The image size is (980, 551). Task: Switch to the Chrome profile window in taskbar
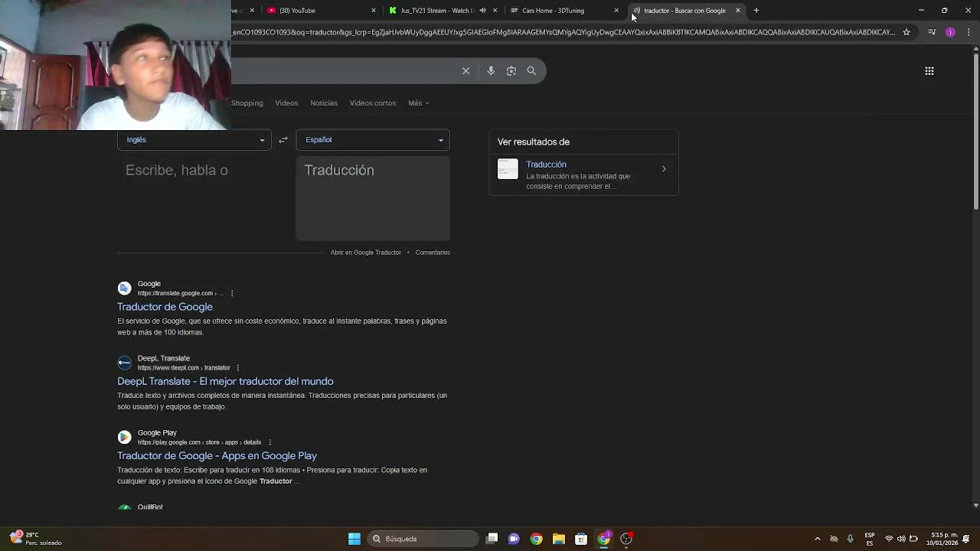pyautogui.click(x=603, y=539)
